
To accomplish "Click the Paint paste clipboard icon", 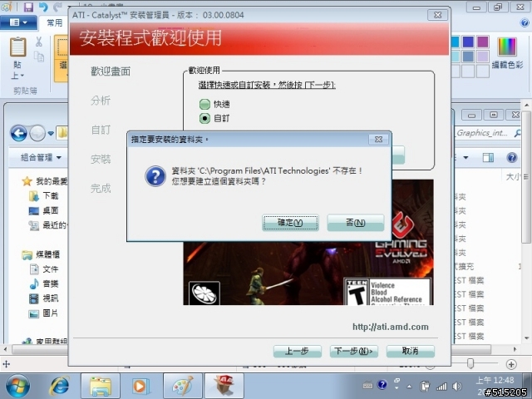I will [17, 47].
